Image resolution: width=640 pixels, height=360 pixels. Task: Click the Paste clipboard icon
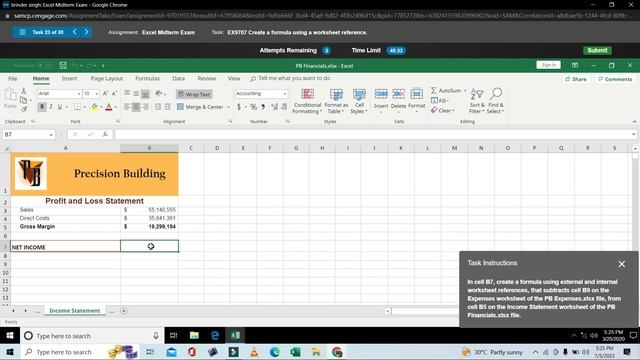coord(10,95)
